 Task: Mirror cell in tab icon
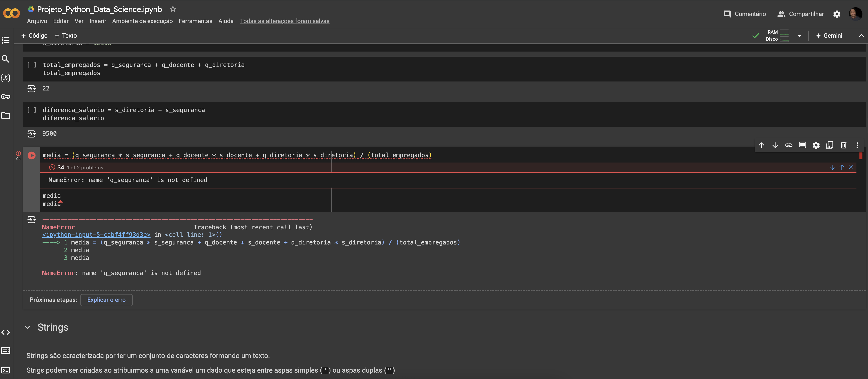click(x=829, y=145)
